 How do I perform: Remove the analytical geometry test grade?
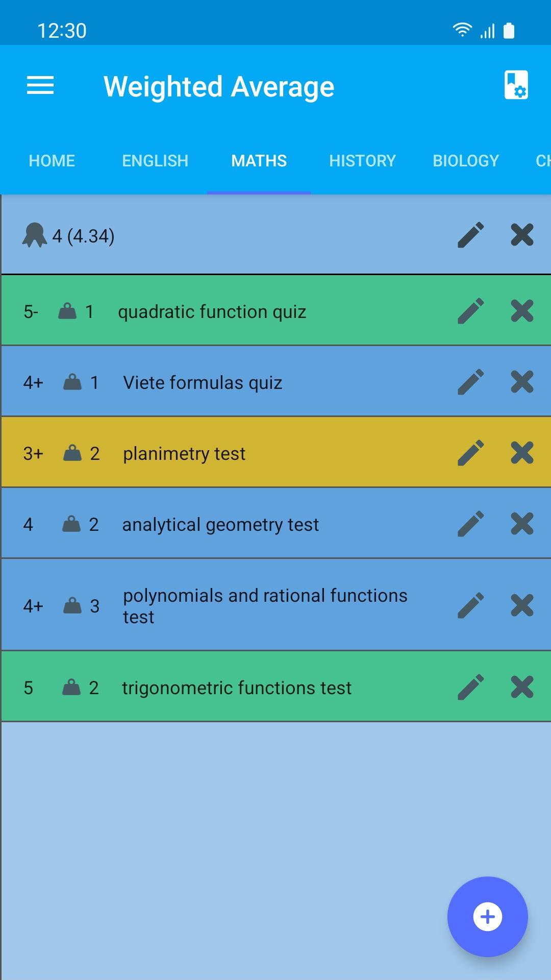tap(522, 524)
